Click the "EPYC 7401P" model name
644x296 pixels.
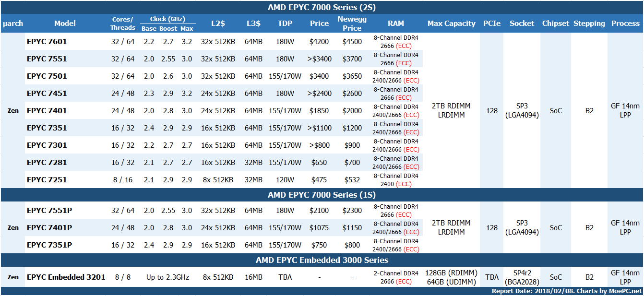click(49, 228)
